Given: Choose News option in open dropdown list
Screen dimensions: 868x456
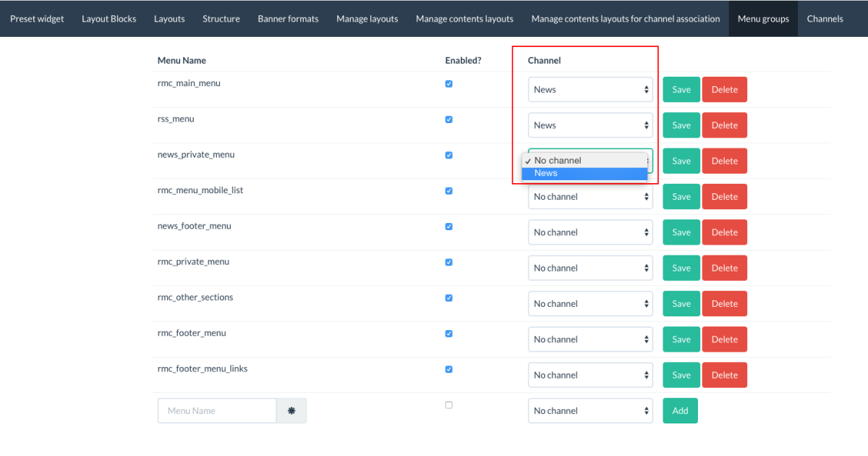Looking at the screenshot, I should (584, 174).
